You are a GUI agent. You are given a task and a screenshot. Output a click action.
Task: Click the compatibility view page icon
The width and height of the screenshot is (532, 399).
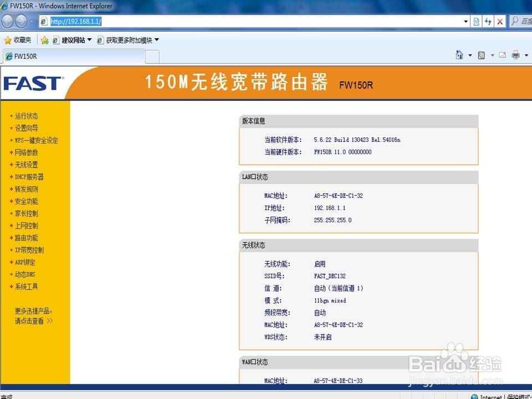477,22
